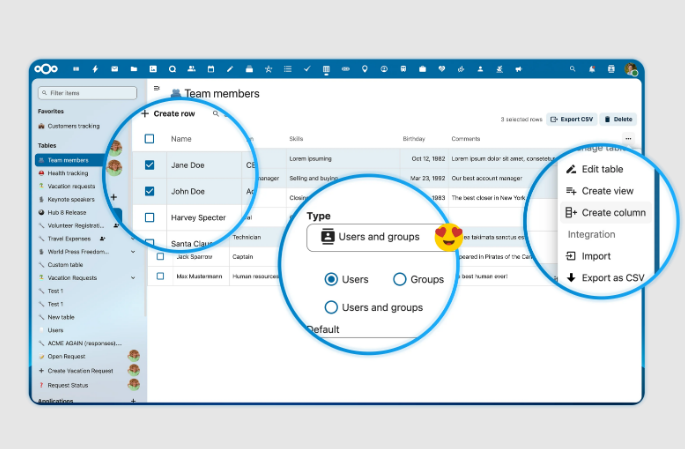Viewport: 685px width, 449px height.
Task: Select the Users radio option
Action: click(331, 279)
